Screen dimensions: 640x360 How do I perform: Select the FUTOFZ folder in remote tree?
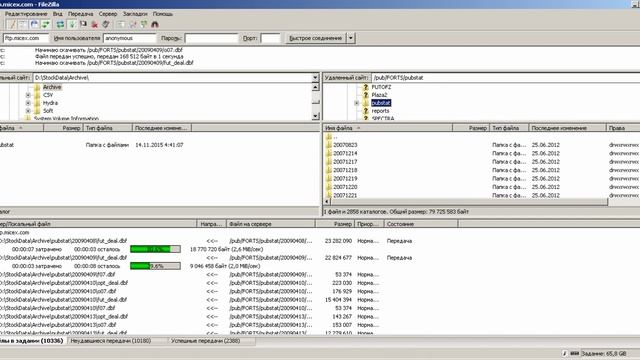point(381,87)
